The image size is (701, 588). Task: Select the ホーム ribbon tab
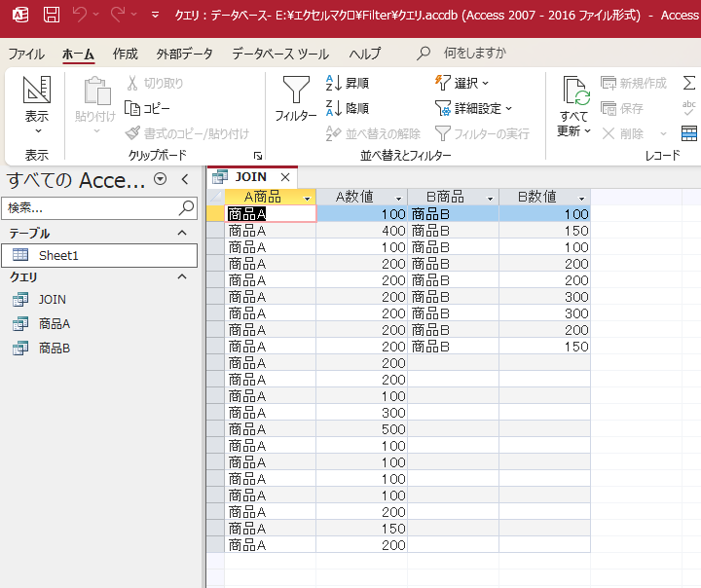coord(78,55)
